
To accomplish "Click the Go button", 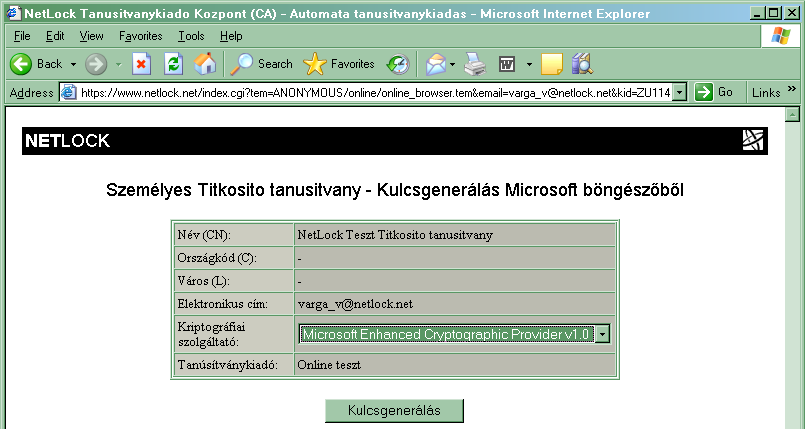I will pos(714,92).
